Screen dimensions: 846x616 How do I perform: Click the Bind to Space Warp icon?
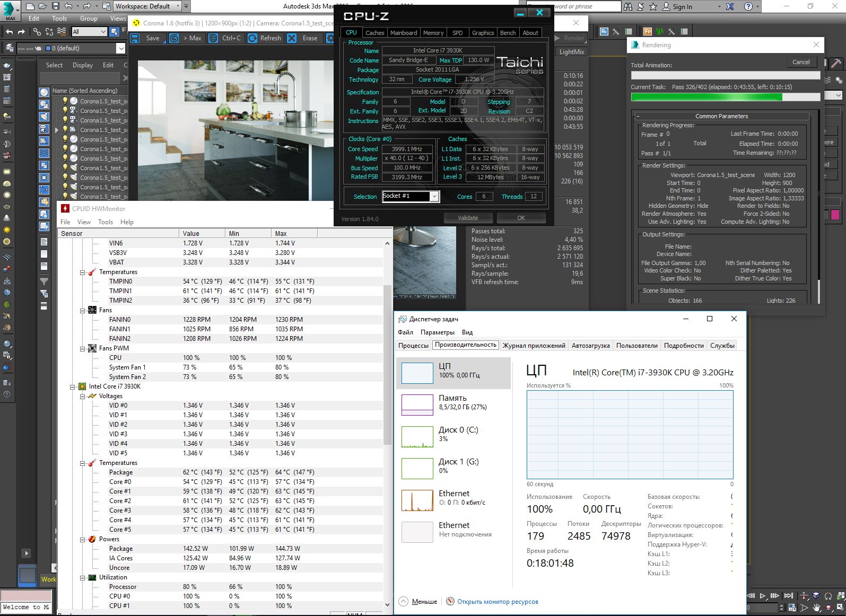pos(62,32)
